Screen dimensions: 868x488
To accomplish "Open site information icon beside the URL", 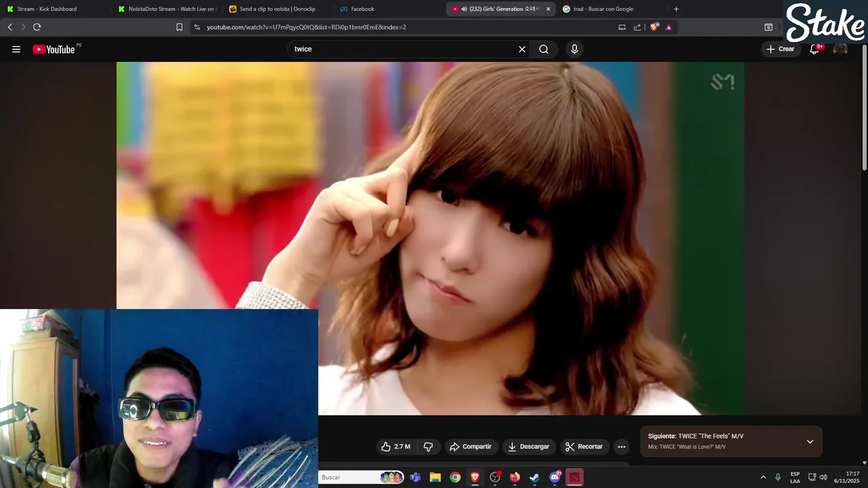I will pyautogui.click(x=197, y=27).
